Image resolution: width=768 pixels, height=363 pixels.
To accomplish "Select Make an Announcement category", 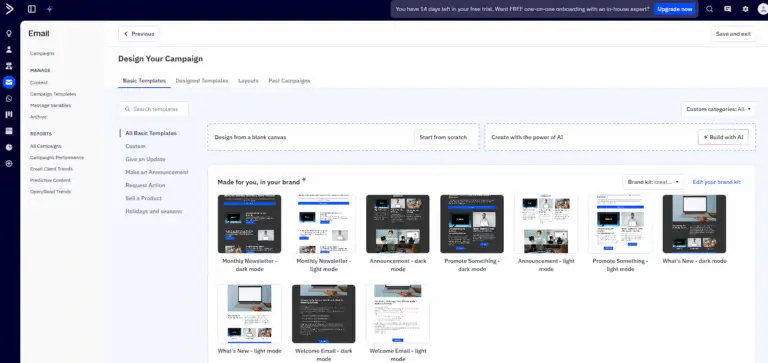I will 157,172.
